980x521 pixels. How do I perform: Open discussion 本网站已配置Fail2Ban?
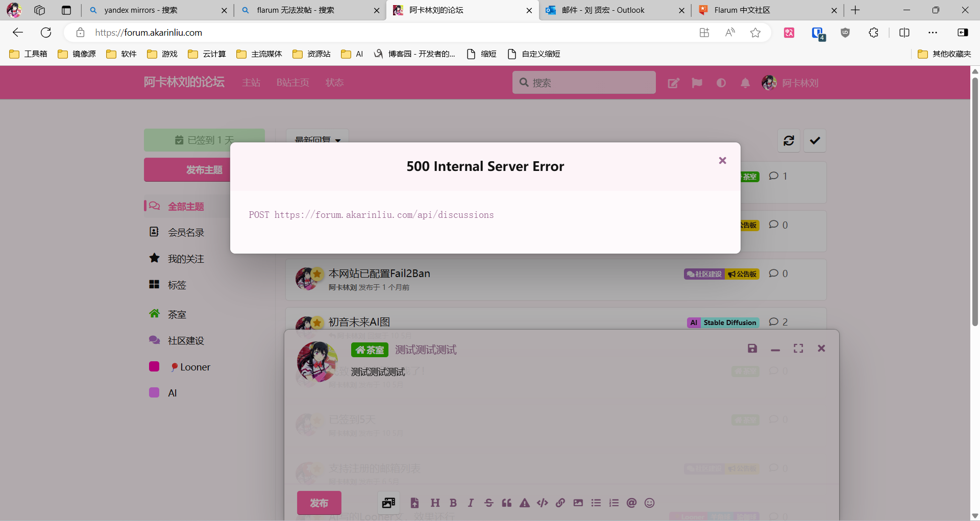tap(379, 274)
